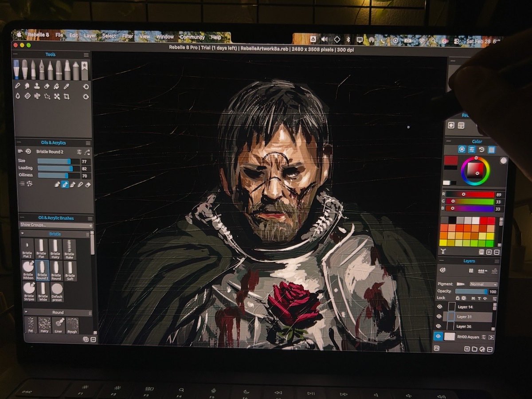Screen dimensions: 532x399
Task: Collapse the Tools panel with dash
Action: tap(16, 54)
